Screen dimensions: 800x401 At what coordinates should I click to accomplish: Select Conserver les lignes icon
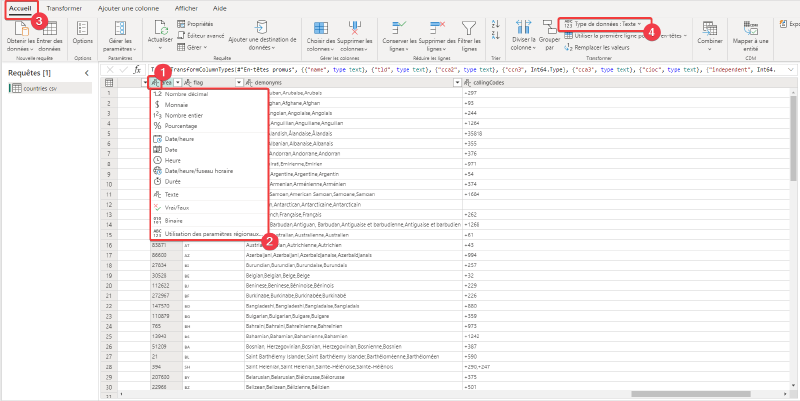398,28
